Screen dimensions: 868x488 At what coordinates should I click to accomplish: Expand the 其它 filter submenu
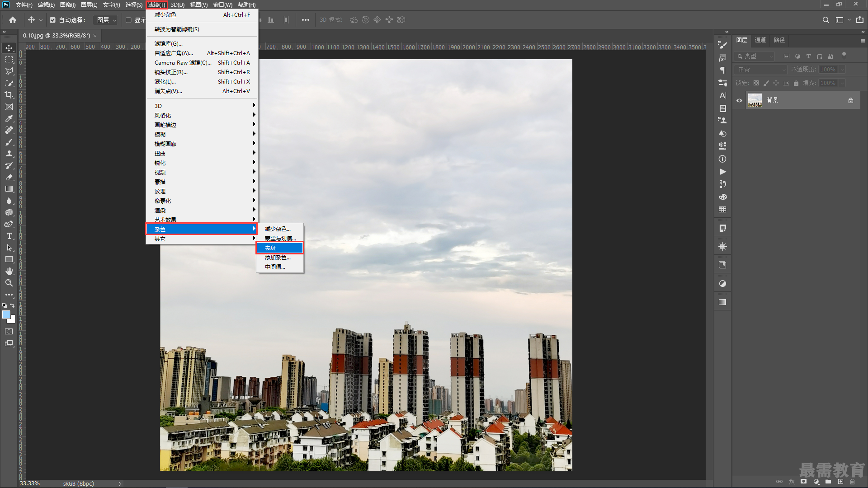[x=202, y=239]
